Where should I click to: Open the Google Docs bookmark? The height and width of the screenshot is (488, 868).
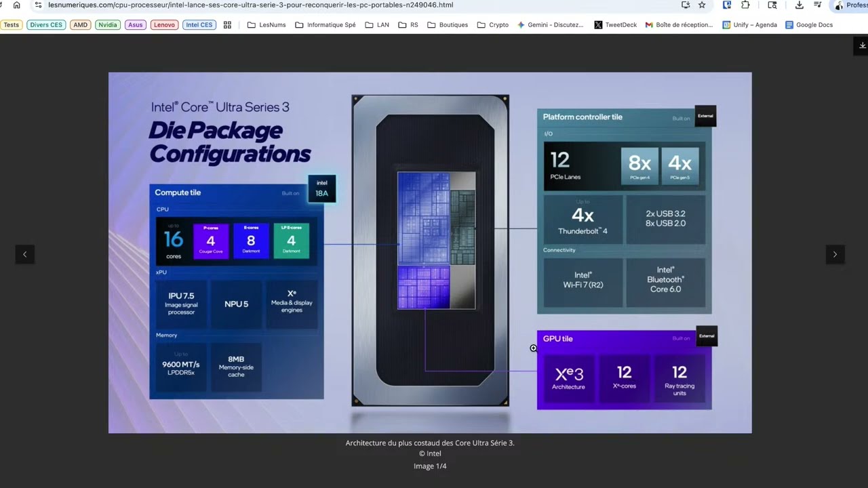coord(809,25)
